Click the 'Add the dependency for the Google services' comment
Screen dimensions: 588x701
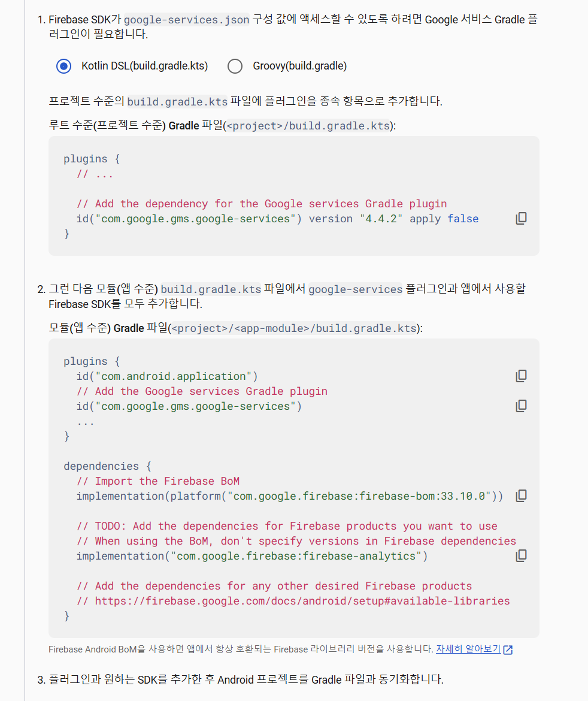262,204
